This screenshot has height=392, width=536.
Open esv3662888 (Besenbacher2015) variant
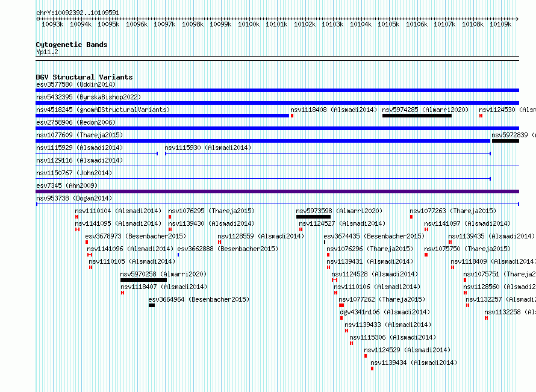tap(228, 249)
